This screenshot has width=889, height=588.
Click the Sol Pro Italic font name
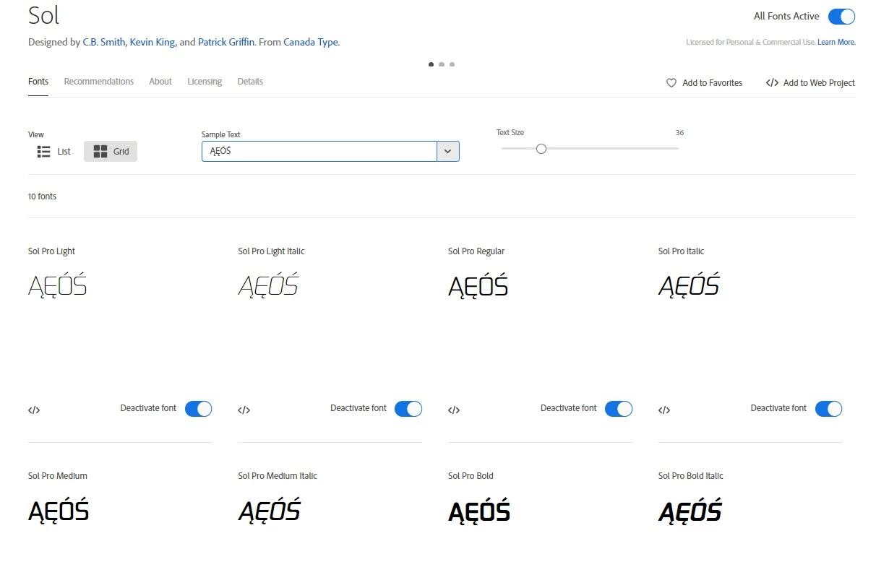pos(682,251)
